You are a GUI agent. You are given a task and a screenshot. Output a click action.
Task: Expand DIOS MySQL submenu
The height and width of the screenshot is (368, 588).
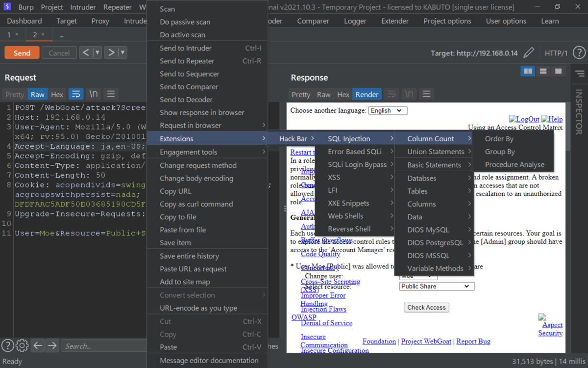click(434, 230)
